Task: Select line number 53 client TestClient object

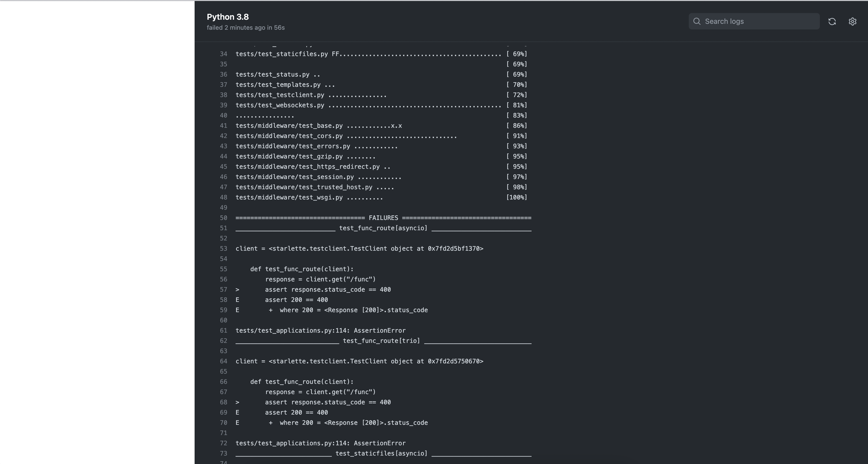Action: (x=224, y=249)
